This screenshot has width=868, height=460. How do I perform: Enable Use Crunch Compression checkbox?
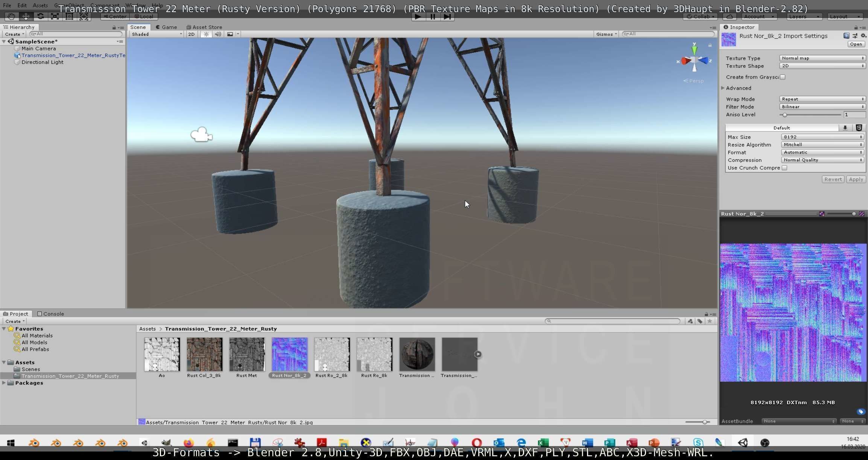[784, 168]
